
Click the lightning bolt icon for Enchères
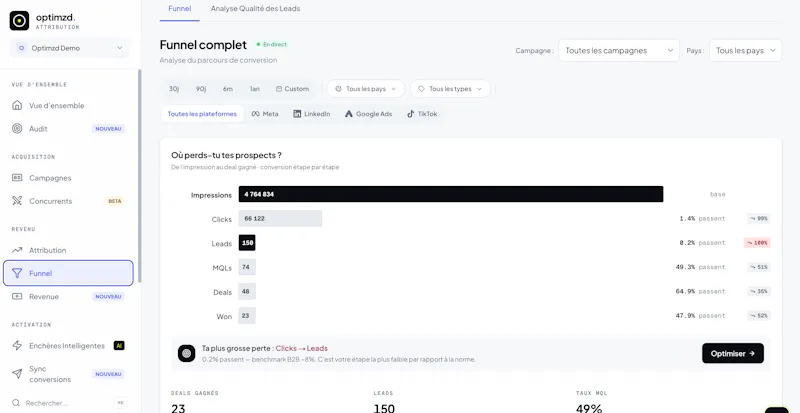click(17, 346)
